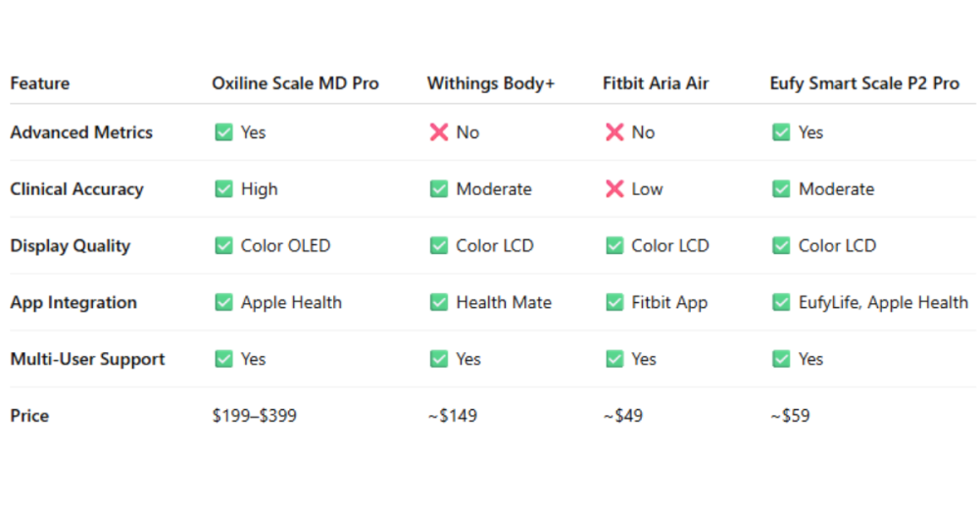Click the App Integration row label
The width and height of the screenshot is (980, 513).
point(73,302)
